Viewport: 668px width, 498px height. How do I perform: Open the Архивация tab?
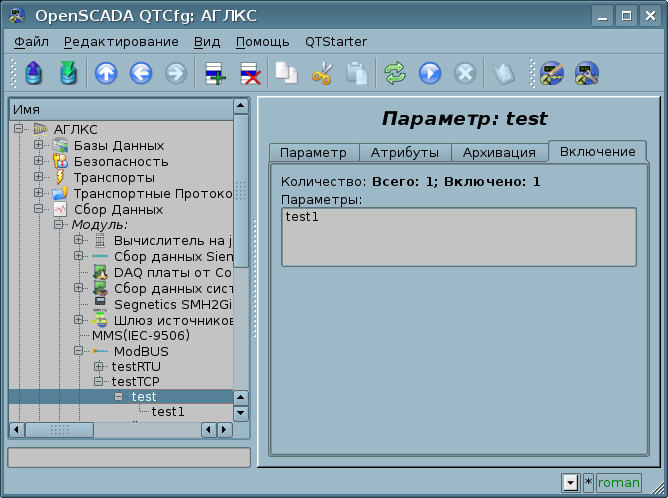499,152
